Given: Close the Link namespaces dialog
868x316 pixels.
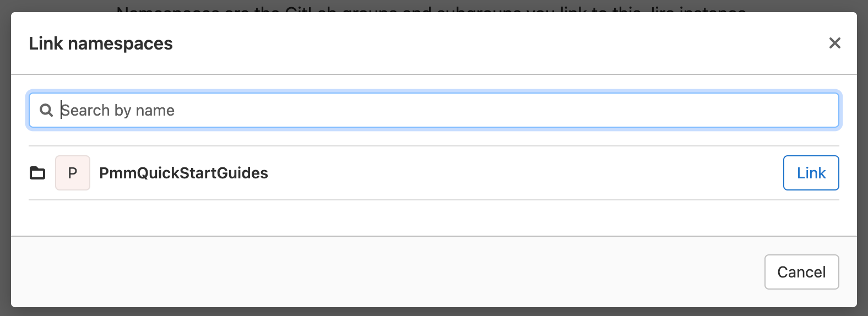Looking at the screenshot, I should coord(834,43).
